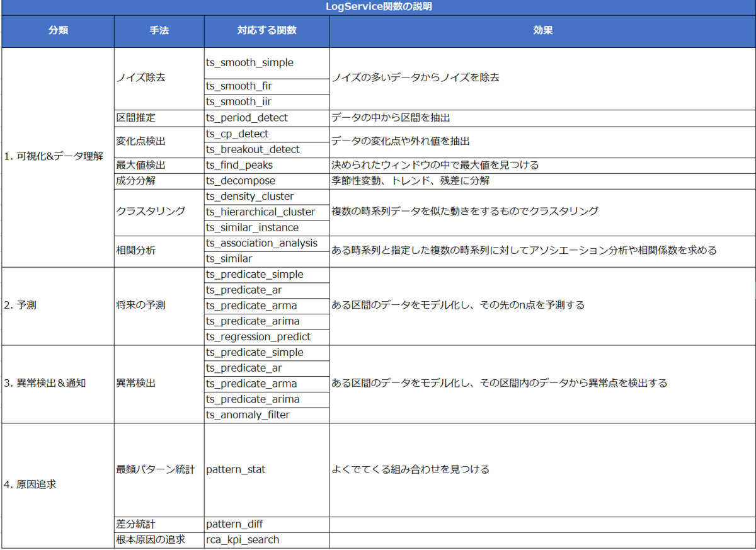This screenshot has width=756, height=550.
Task: Select the '分類' column header
Action: [58, 30]
